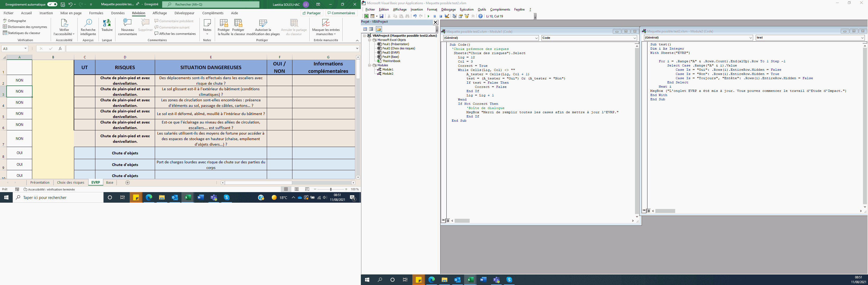This screenshot has height=285, width=868.
Task: Switch design mode via toolbar icon
Action: [447, 16]
